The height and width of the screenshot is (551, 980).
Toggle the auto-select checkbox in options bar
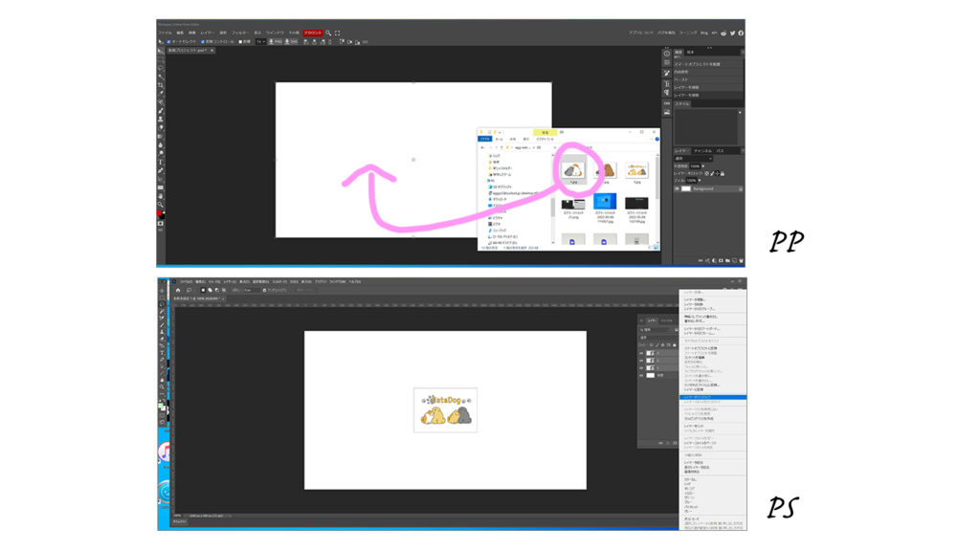pos(170,41)
